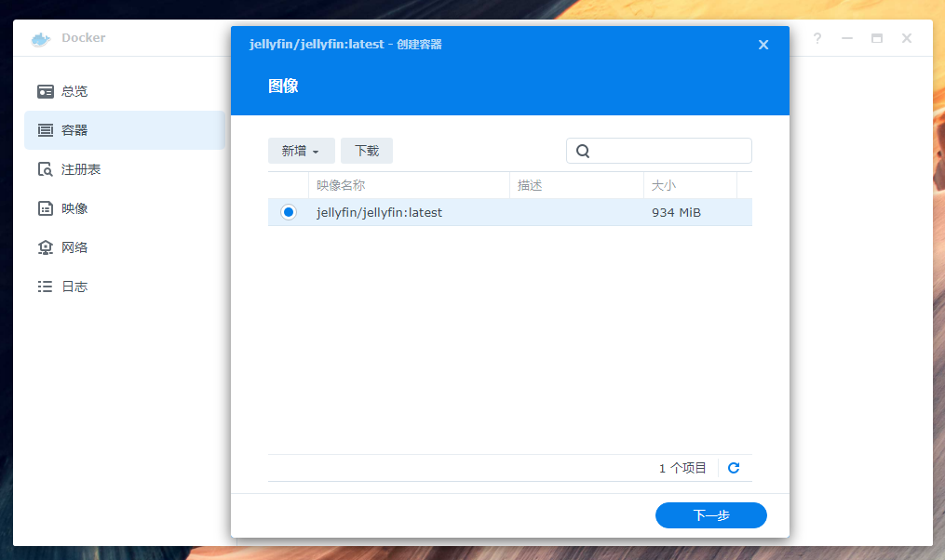Image resolution: width=945 pixels, height=560 pixels.
Task: Click the 映像 image icon in sidebar
Action: (x=46, y=208)
